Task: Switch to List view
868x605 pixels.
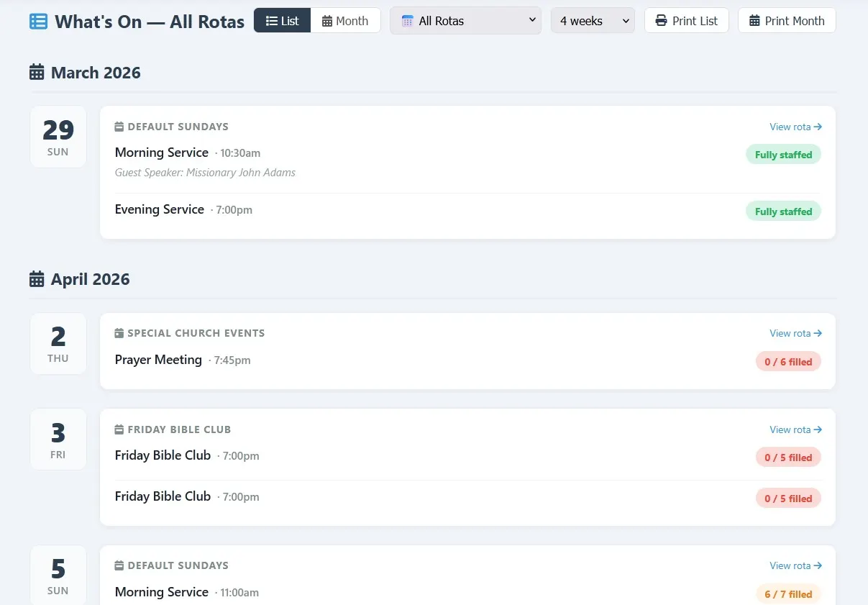Action: tap(283, 21)
